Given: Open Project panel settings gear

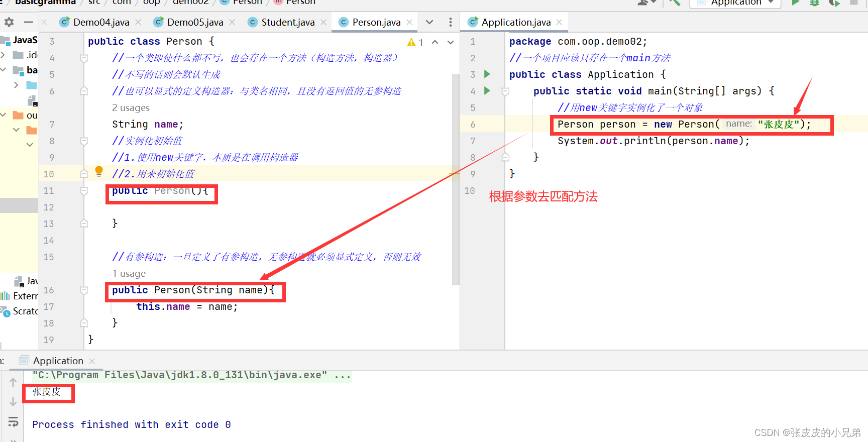Looking at the screenshot, I should pyautogui.click(x=9, y=22).
